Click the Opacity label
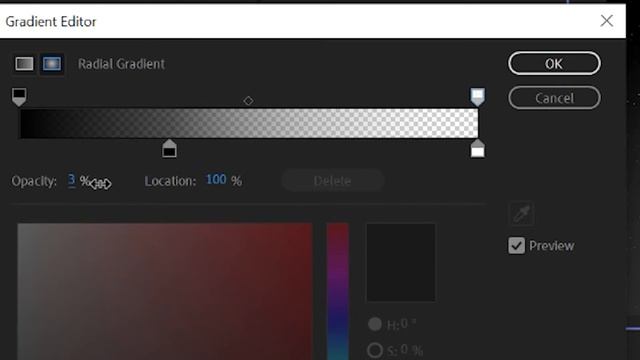The height and width of the screenshot is (360, 640). (x=34, y=181)
